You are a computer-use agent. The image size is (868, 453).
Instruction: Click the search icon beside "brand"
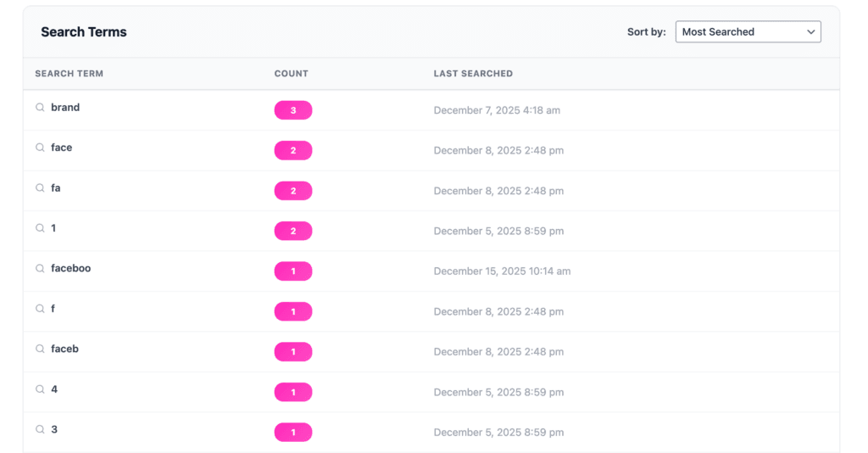tap(40, 108)
